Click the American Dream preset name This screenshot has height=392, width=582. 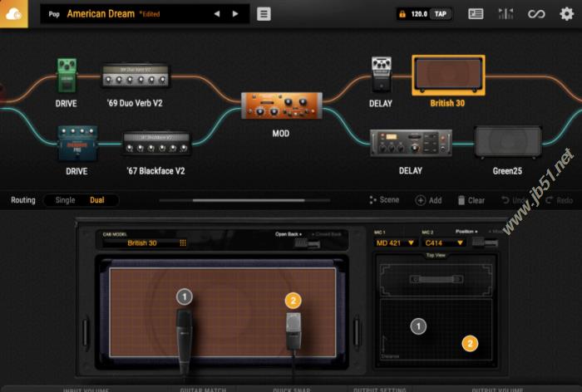pyautogui.click(x=101, y=14)
